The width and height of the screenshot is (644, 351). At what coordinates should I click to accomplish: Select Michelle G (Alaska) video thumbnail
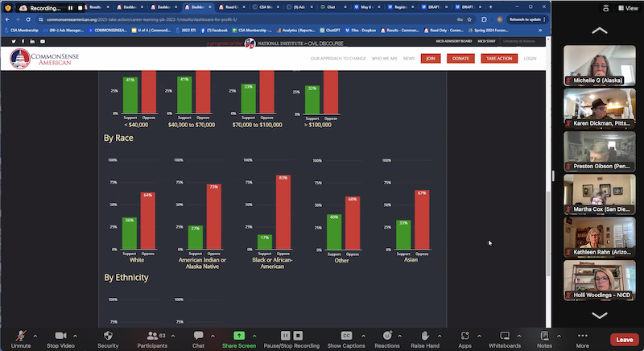(599, 64)
